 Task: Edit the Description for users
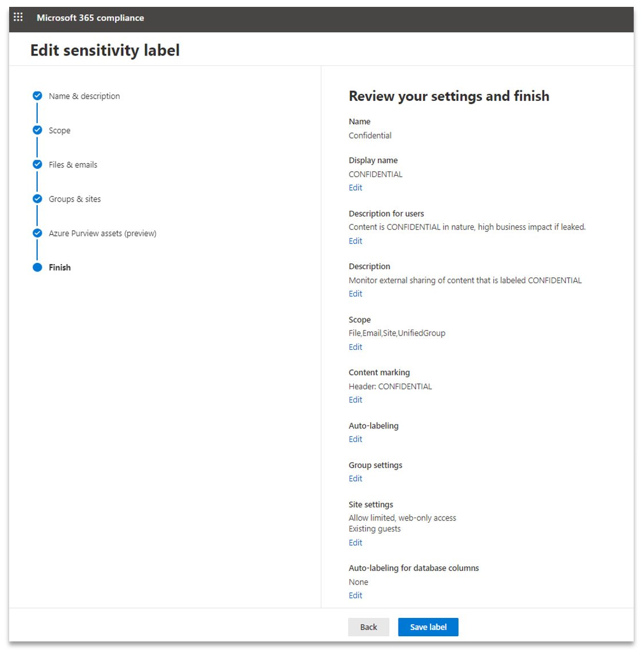click(x=355, y=241)
